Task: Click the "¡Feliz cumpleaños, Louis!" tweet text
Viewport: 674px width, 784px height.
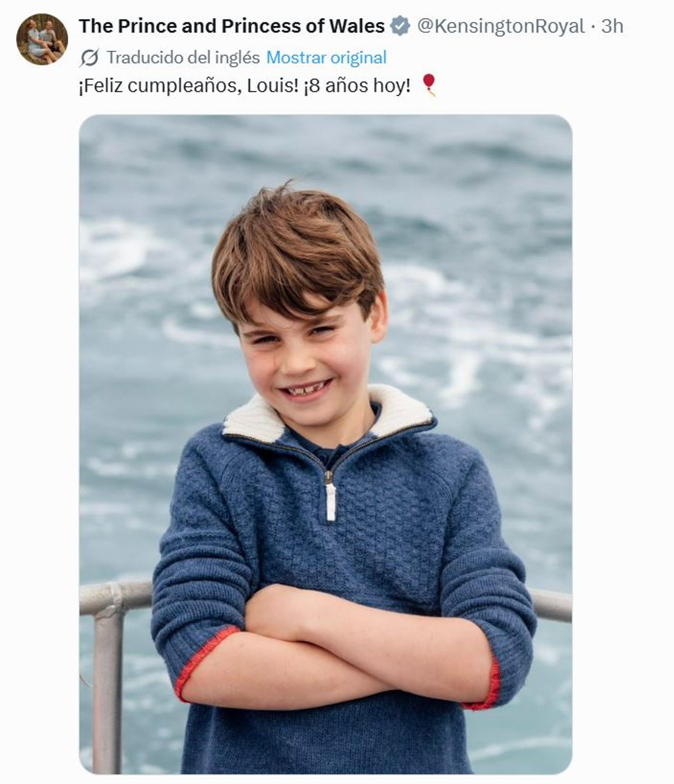Action: 188,86
